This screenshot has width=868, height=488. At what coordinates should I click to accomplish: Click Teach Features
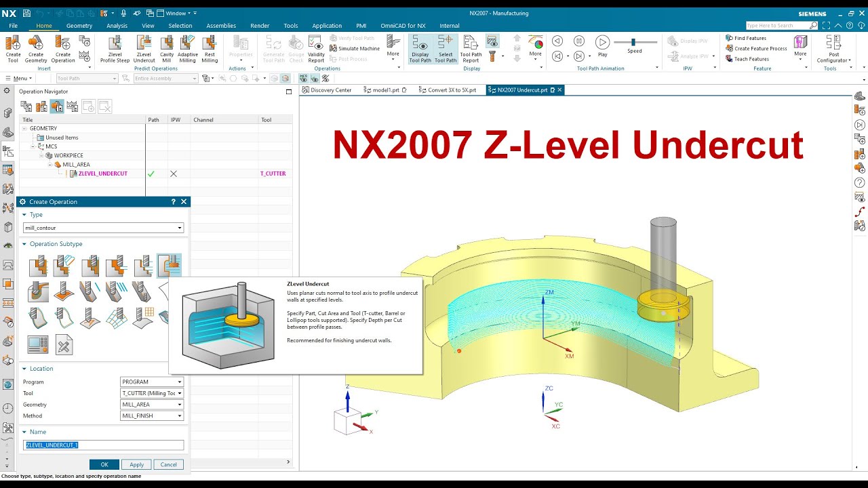click(747, 59)
